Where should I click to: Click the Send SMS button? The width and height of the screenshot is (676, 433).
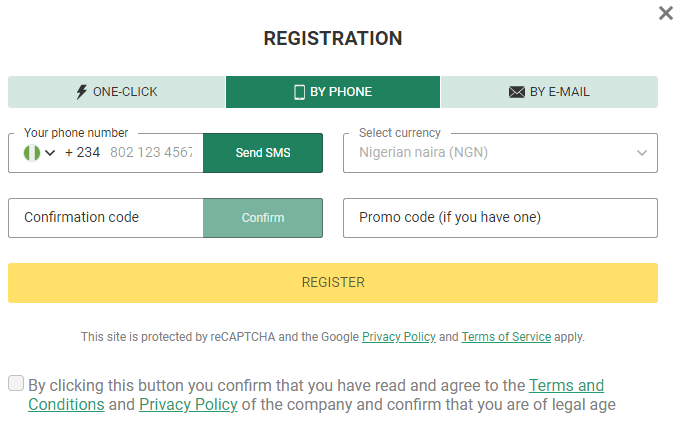(x=263, y=153)
